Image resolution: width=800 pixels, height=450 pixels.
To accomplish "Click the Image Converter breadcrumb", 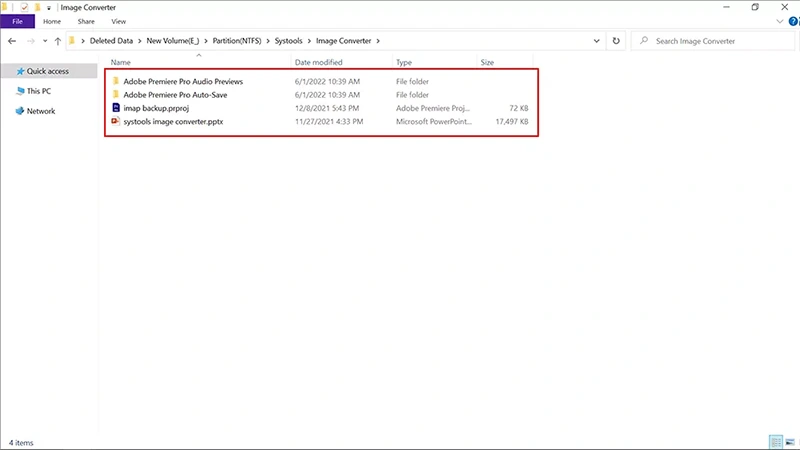I will 343,41.
